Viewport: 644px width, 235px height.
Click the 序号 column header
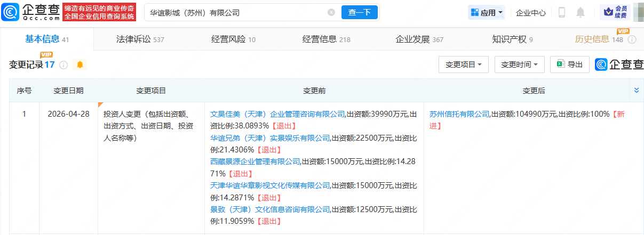24,91
